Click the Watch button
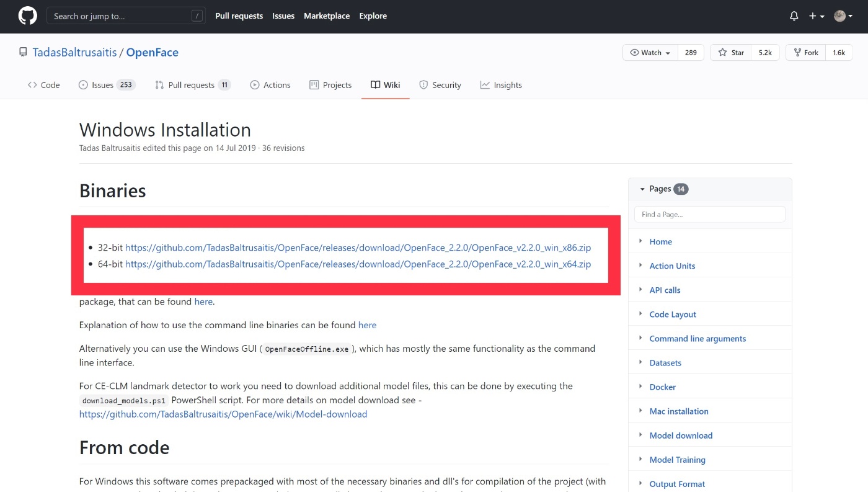868x492 pixels. point(650,53)
